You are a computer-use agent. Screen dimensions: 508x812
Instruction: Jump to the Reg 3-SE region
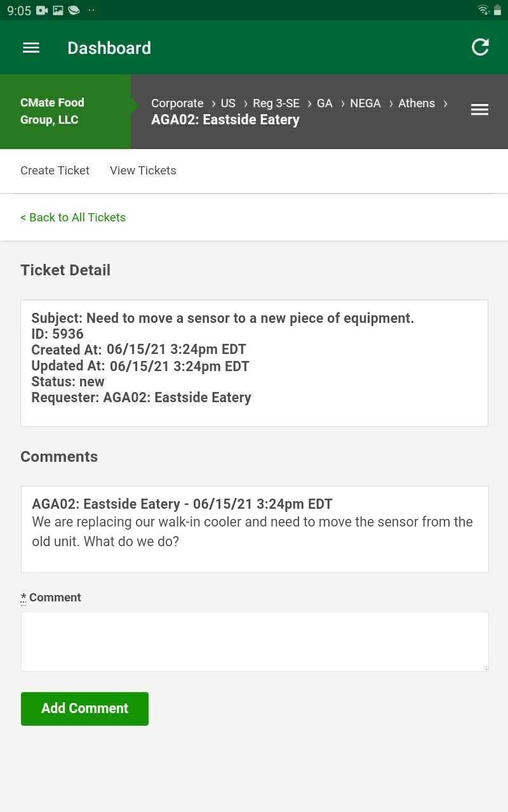click(276, 103)
